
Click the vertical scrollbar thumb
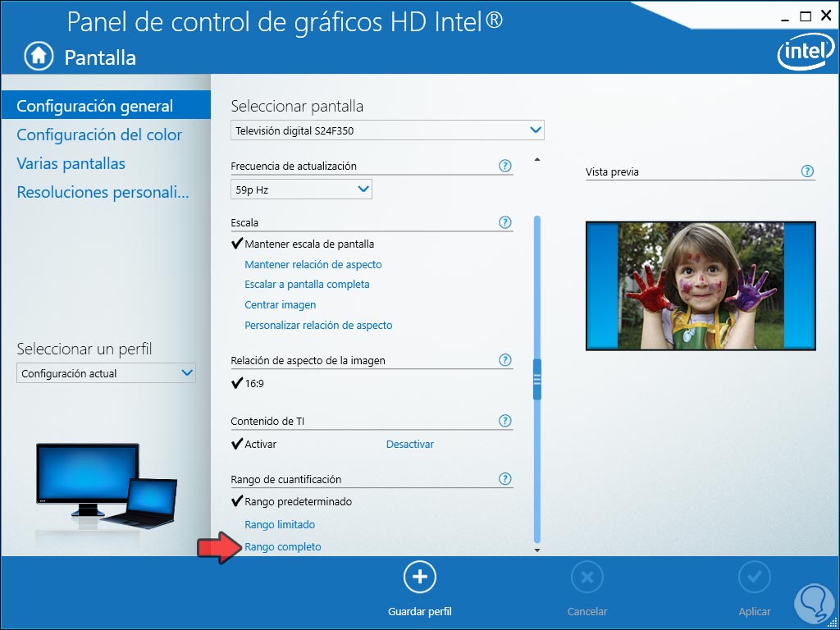536,379
